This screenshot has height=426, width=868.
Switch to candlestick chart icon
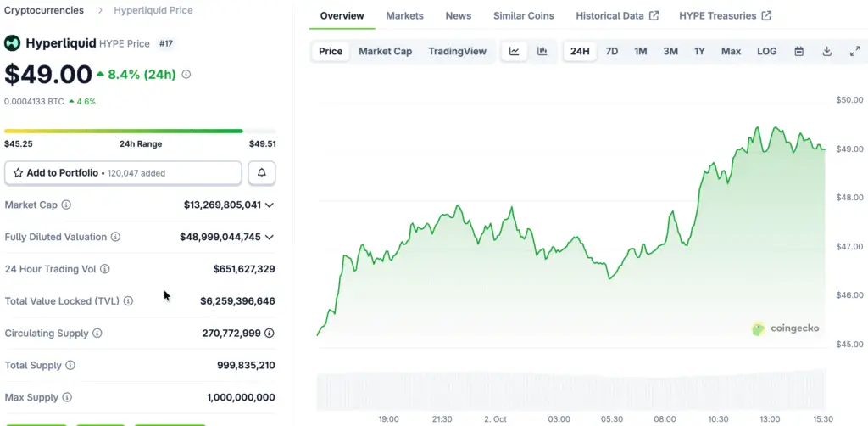coord(542,51)
